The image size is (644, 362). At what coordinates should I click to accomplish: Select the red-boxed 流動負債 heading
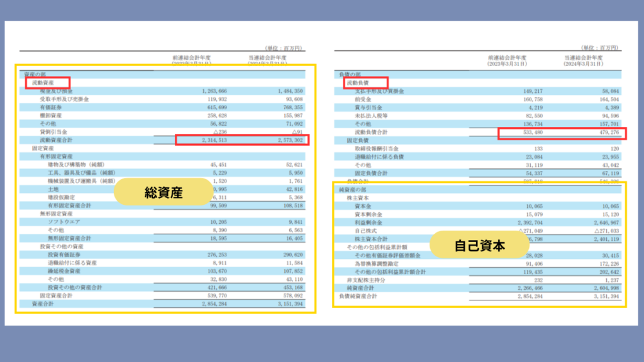click(365, 82)
